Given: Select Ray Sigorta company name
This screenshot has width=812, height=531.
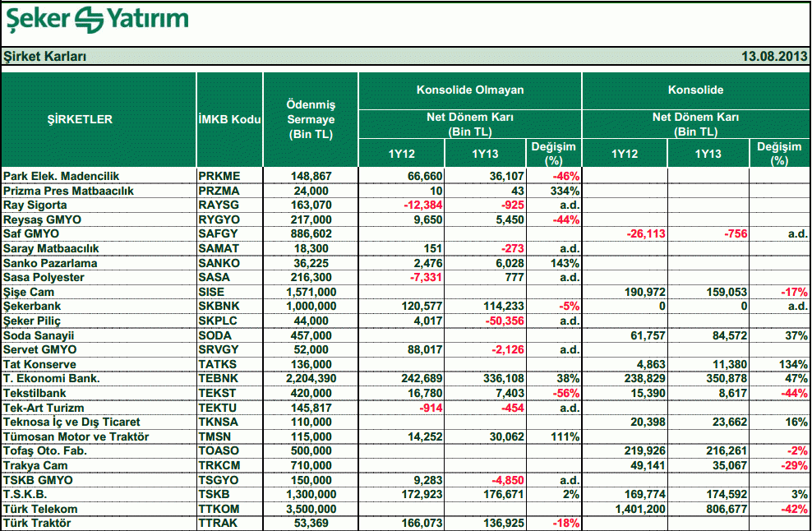Looking at the screenshot, I should (35, 205).
